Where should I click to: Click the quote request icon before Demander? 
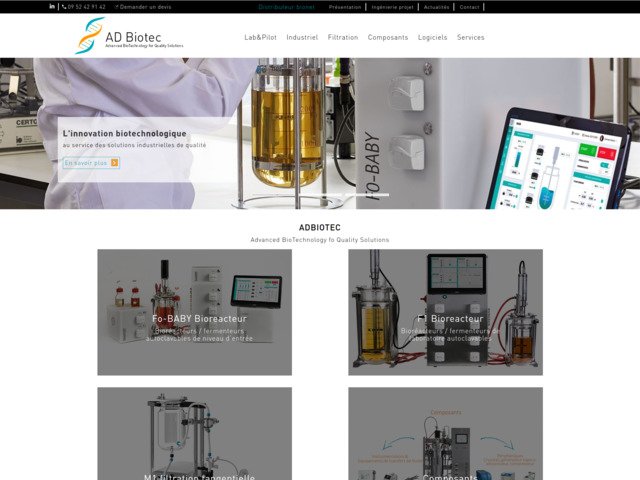tap(117, 7)
